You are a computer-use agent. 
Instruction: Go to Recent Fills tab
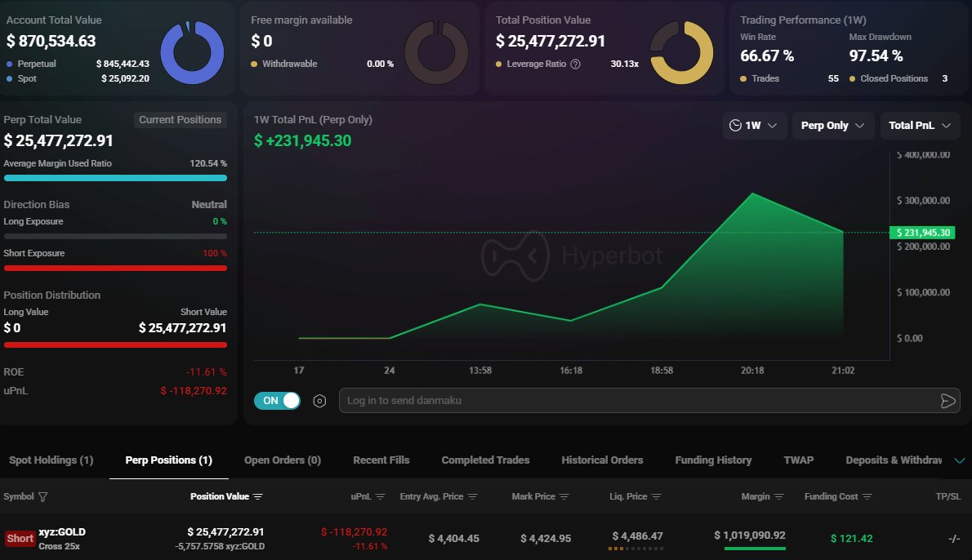(x=381, y=460)
